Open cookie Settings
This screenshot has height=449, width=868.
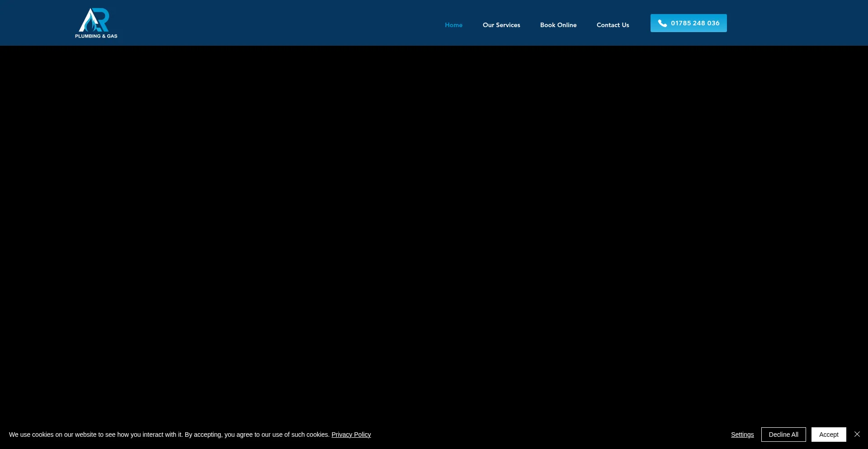(x=742, y=435)
